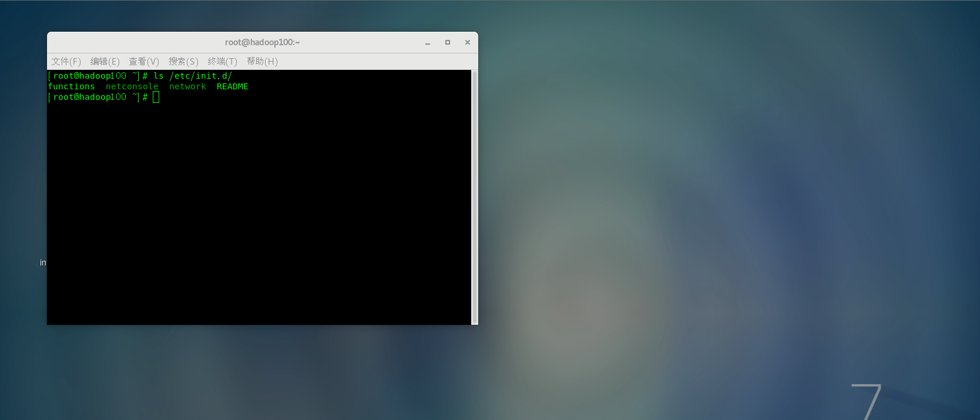The width and height of the screenshot is (980, 420).
Task: Click the root@hadoop100:~ window title
Action: click(x=262, y=42)
